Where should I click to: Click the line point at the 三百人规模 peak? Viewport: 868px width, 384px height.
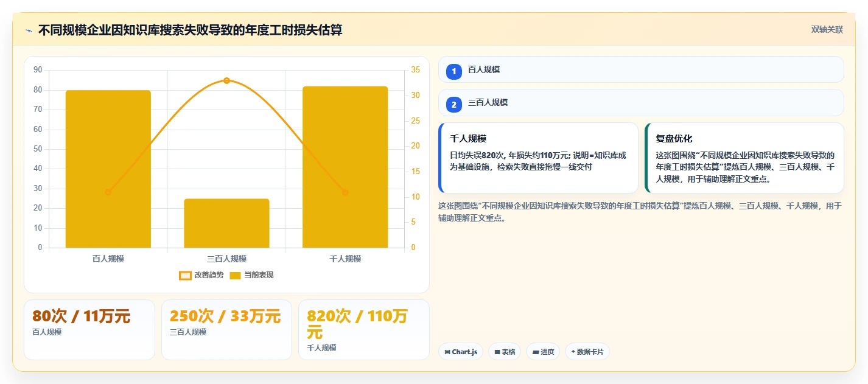(226, 80)
